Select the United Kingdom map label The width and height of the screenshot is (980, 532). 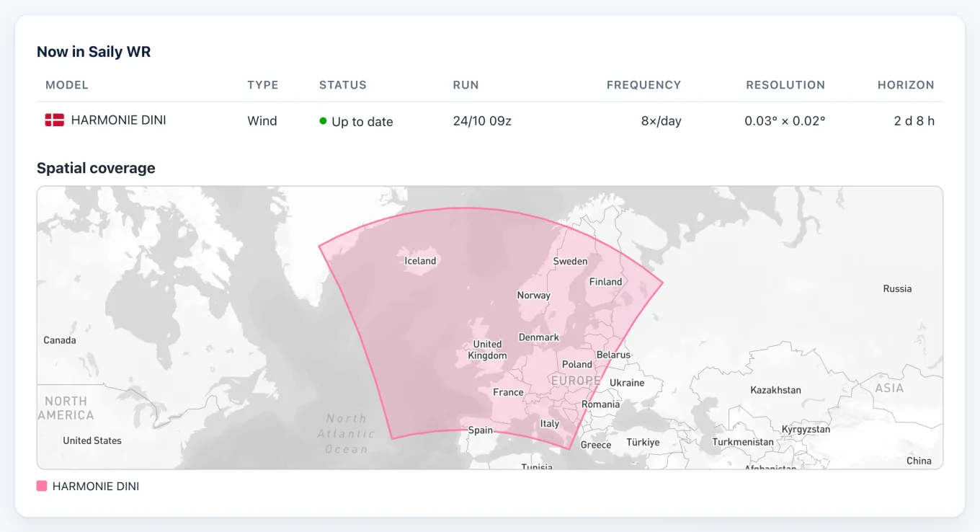click(x=487, y=350)
